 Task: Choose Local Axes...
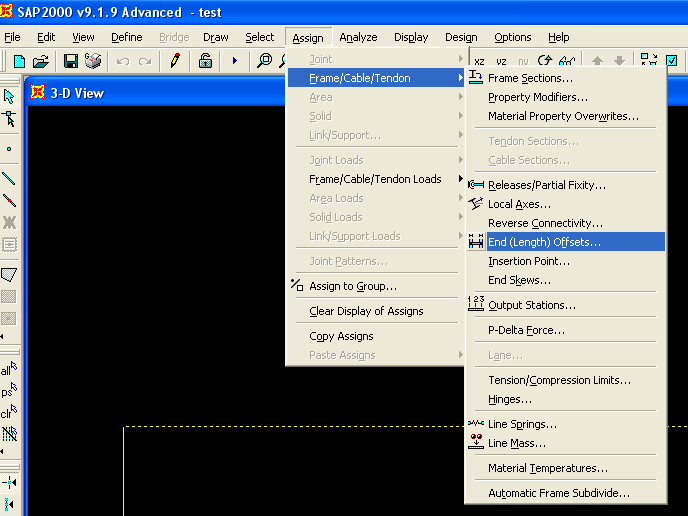(566, 204)
